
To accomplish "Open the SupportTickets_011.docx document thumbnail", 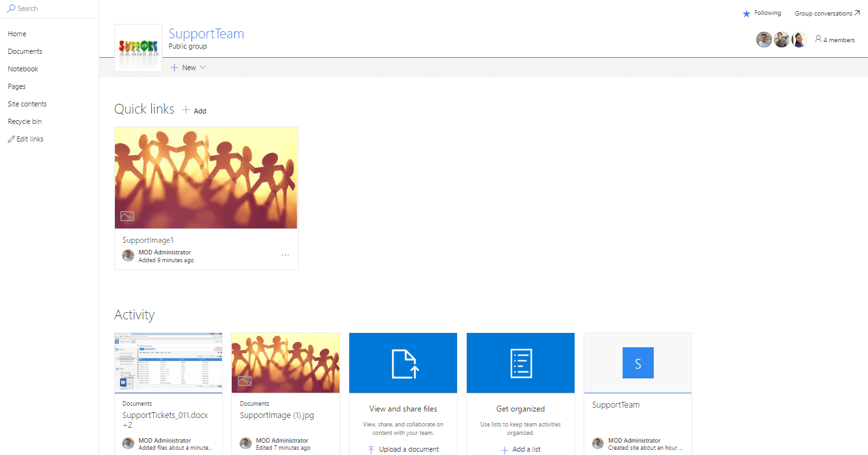I will pyautogui.click(x=168, y=363).
